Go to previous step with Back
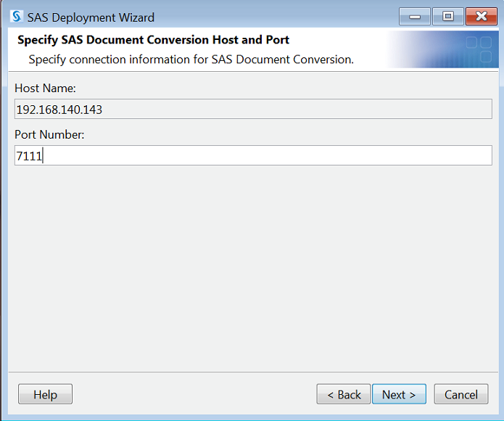 344,394
